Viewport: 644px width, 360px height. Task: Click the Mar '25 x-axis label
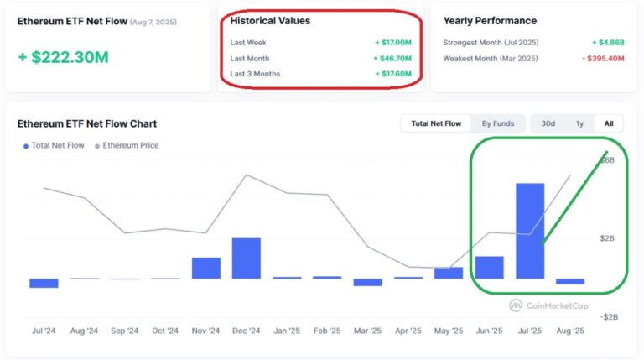click(x=368, y=331)
